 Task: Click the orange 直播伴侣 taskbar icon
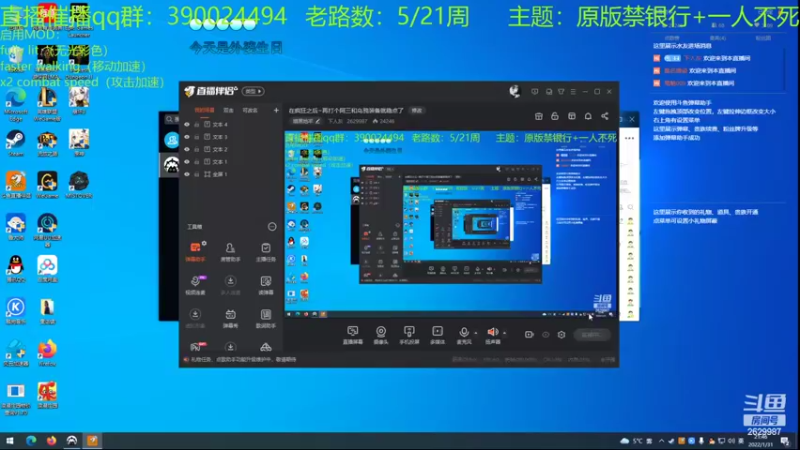click(x=92, y=441)
